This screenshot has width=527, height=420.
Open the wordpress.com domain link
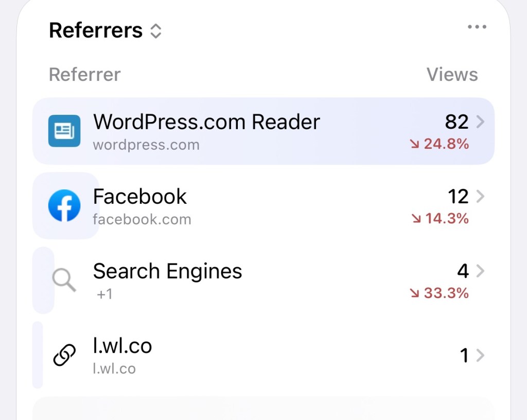click(146, 145)
